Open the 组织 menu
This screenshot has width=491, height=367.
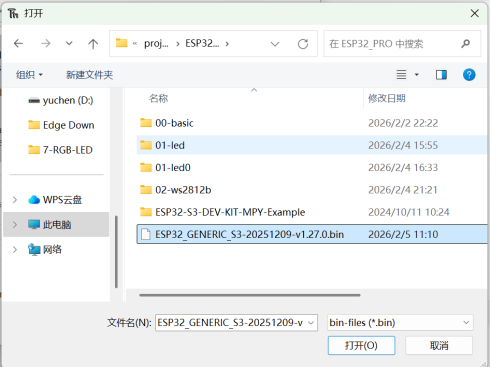tap(29, 75)
